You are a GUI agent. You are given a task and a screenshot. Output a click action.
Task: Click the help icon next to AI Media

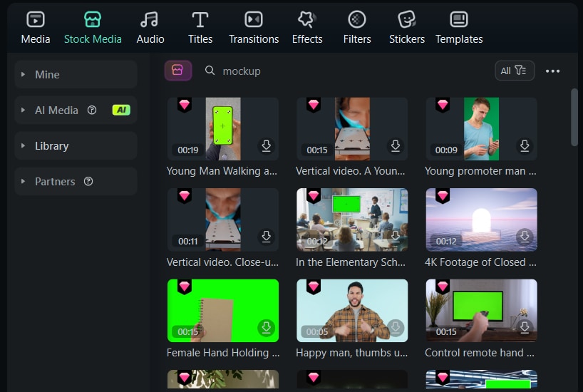click(92, 110)
